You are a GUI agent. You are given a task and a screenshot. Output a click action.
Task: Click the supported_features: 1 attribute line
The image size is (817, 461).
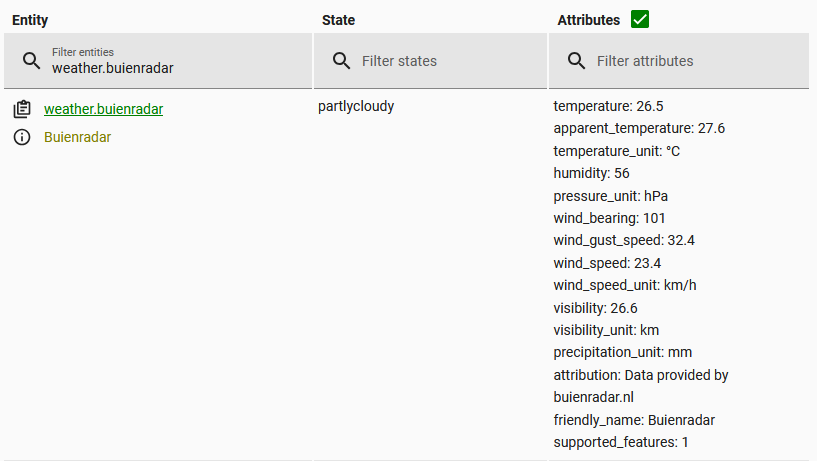coord(621,442)
